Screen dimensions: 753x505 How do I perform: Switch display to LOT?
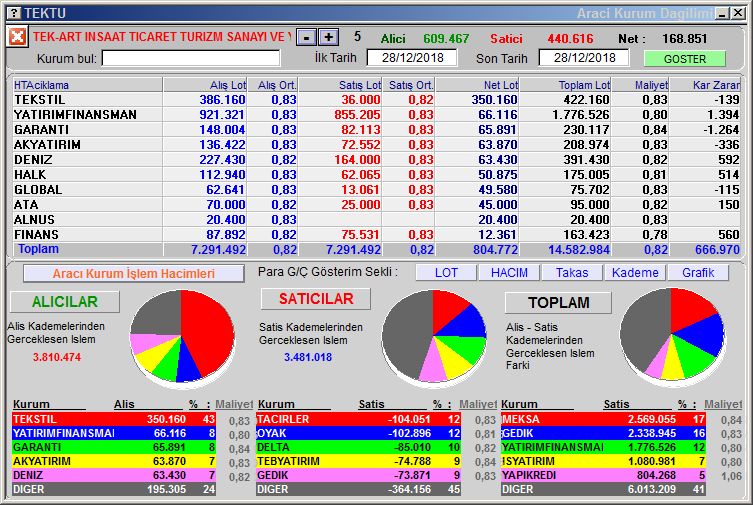446,273
